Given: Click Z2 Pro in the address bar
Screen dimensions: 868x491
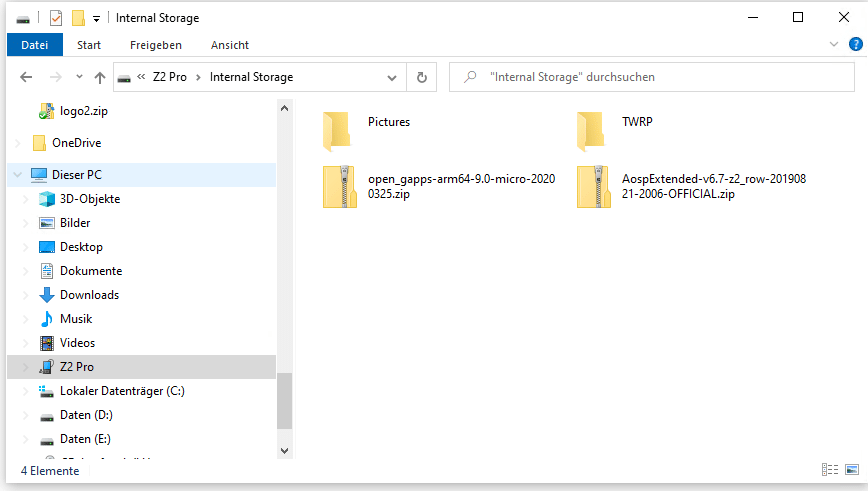Looking at the screenshot, I should click(169, 77).
